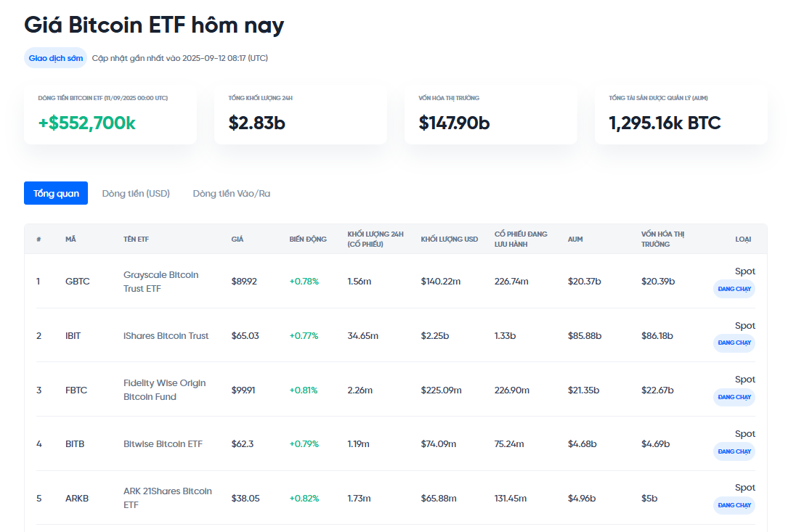Click the ARKB ticker symbol
Viewport: 796px width, 532px height.
[76, 499]
